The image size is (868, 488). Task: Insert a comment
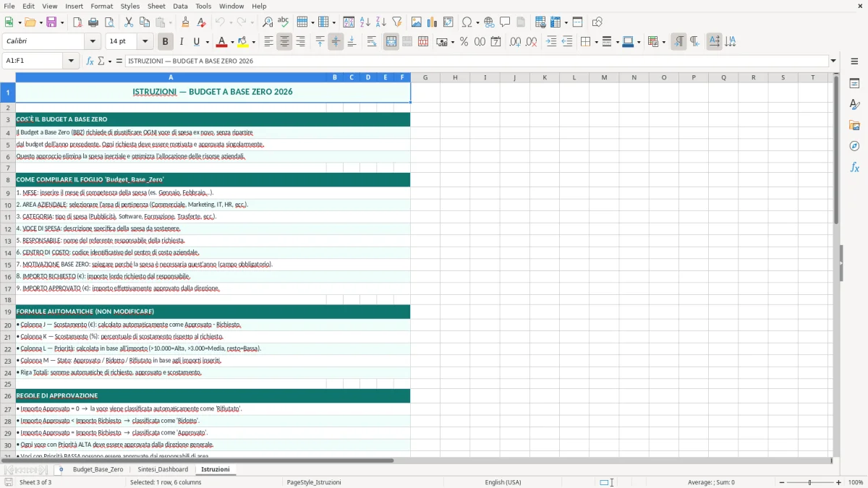tap(506, 22)
